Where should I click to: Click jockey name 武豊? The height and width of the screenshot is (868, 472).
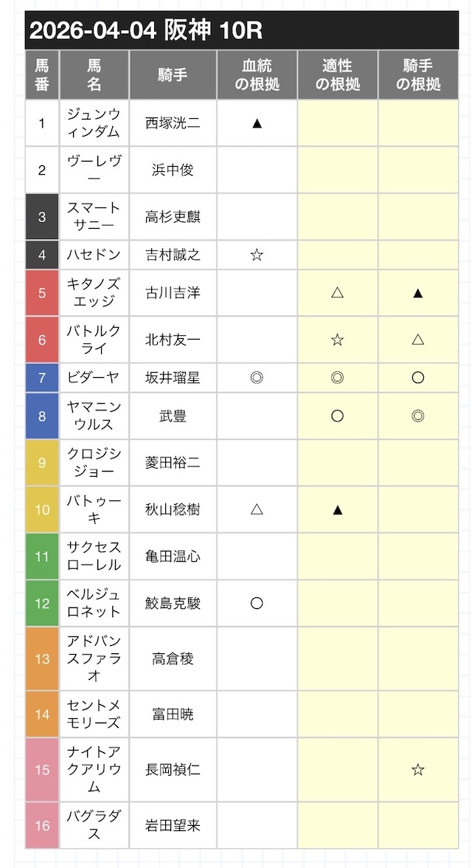[x=173, y=416]
